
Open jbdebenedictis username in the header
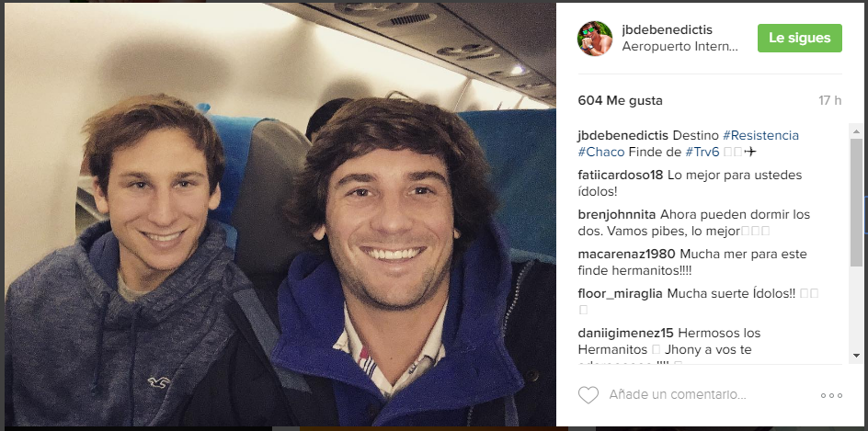tap(667, 29)
